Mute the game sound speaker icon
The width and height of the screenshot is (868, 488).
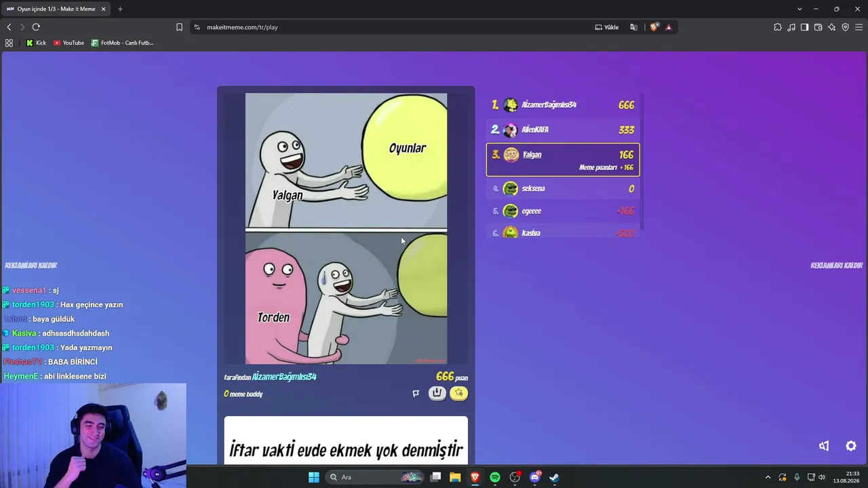(x=824, y=446)
